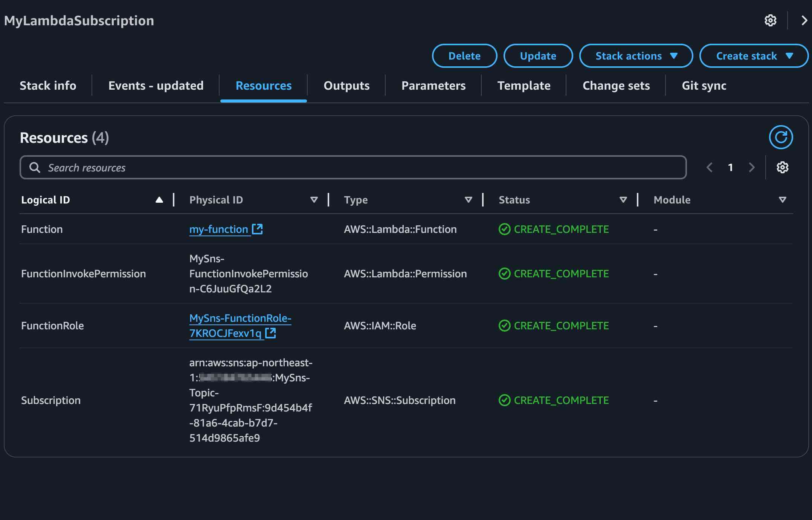Click the top-right chevron expand icon

click(804, 20)
